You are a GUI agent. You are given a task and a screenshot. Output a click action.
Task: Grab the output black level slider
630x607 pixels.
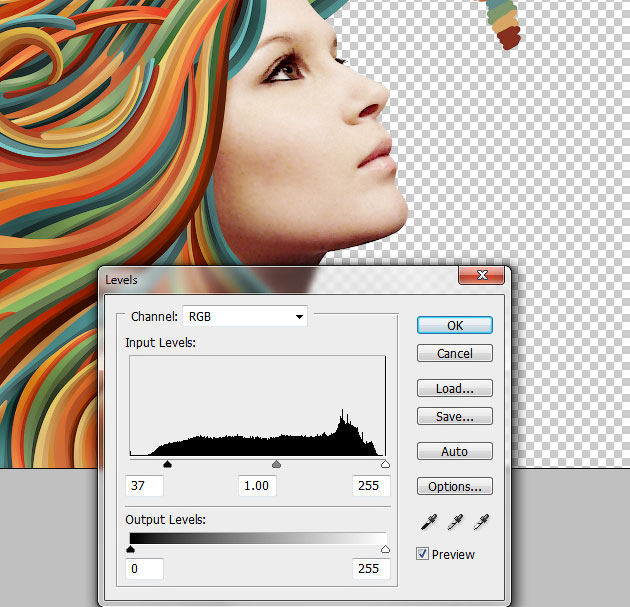(130, 549)
